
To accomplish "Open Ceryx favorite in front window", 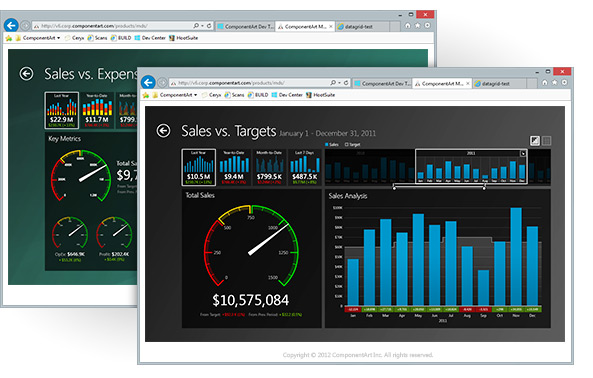I will click(x=211, y=95).
